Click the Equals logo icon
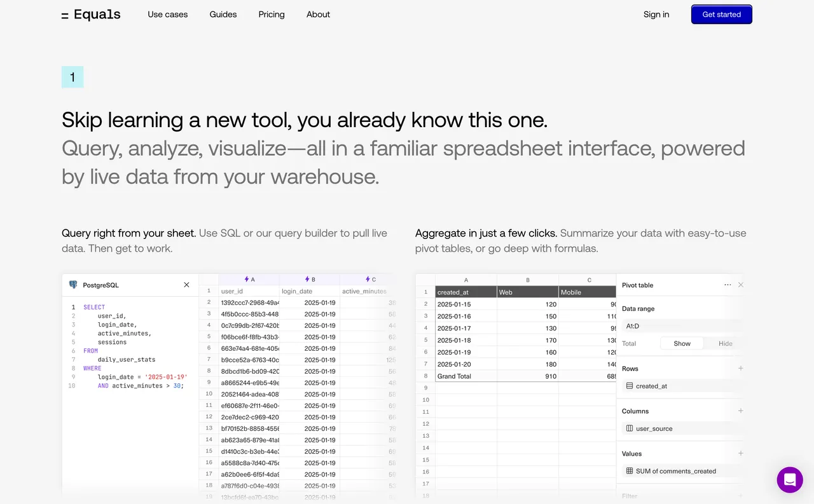814x504 pixels. pyautogui.click(x=64, y=14)
